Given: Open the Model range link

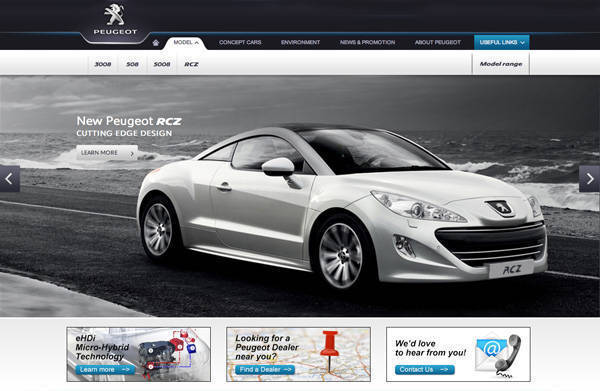Looking at the screenshot, I should coord(501,64).
